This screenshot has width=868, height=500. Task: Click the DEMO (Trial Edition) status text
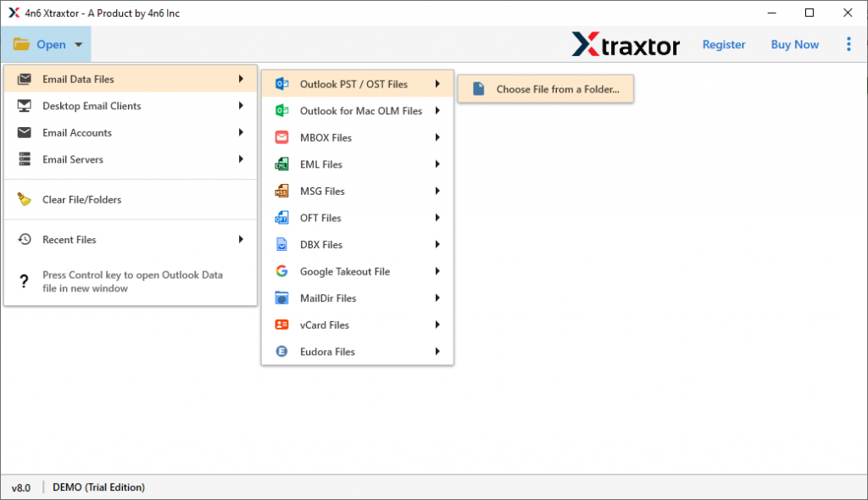[x=98, y=487]
